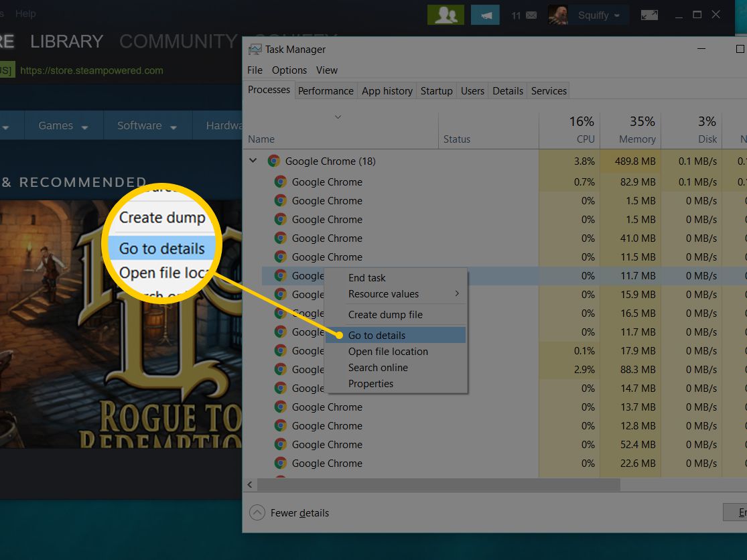Viewport: 747px width, 560px height.
Task: Click 489.8 MB memory cell
Action: click(x=630, y=161)
